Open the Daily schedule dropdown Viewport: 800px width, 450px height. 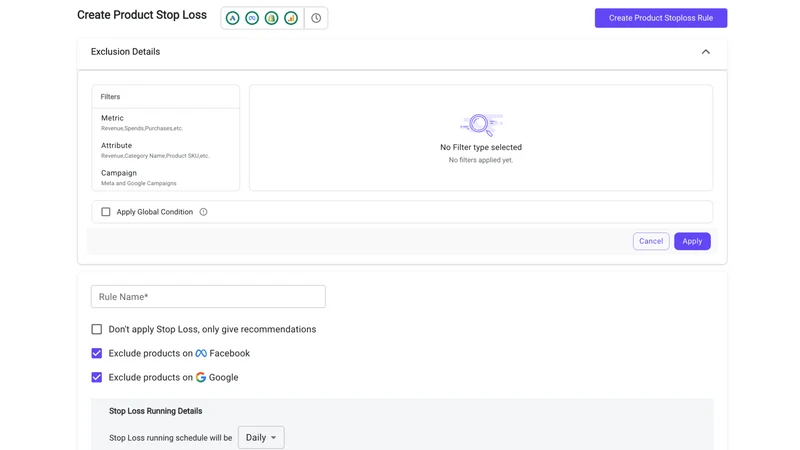pyautogui.click(x=261, y=437)
